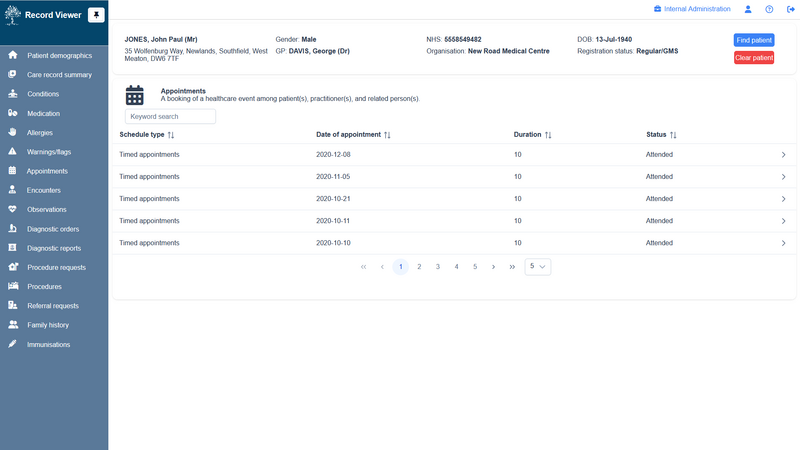The width and height of the screenshot is (800, 450).
Task: Select page 5 in pagination
Action: 475,267
